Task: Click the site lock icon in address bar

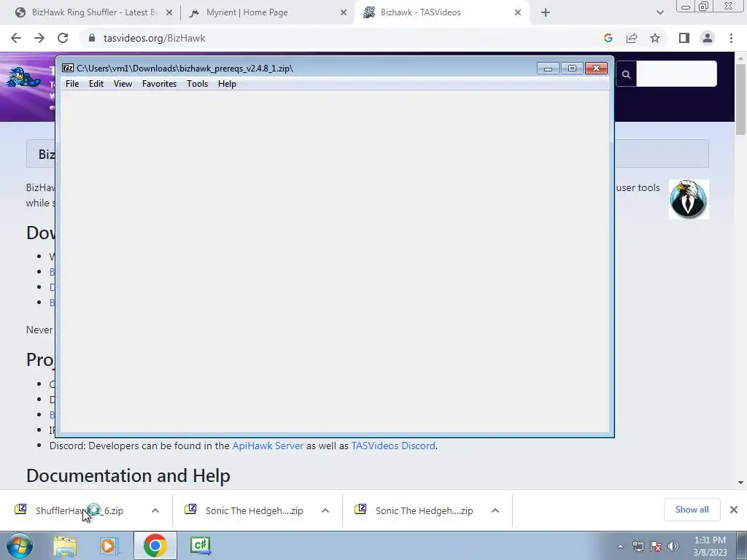Action: (x=92, y=38)
